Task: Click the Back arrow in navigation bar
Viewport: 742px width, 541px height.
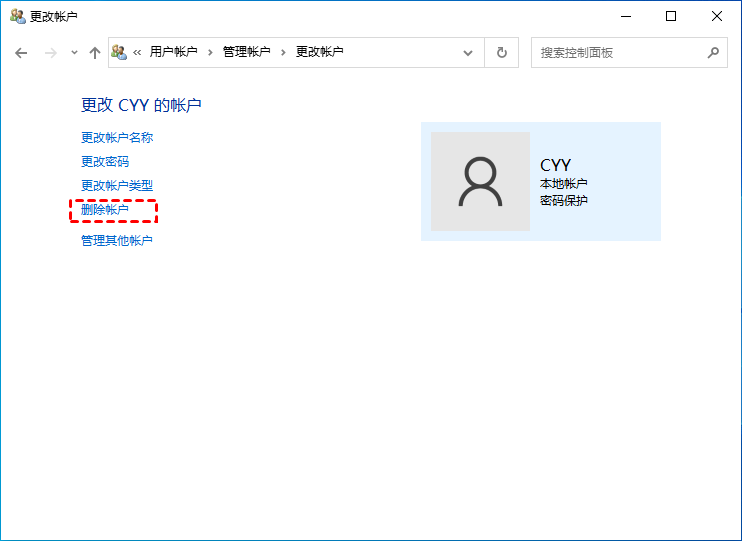Action: (x=21, y=53)
